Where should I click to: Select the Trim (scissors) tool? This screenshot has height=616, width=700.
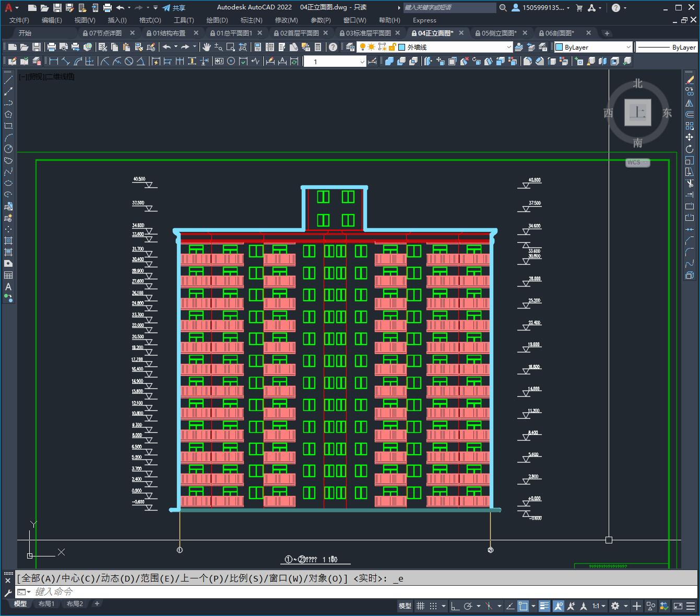[690, 184]
